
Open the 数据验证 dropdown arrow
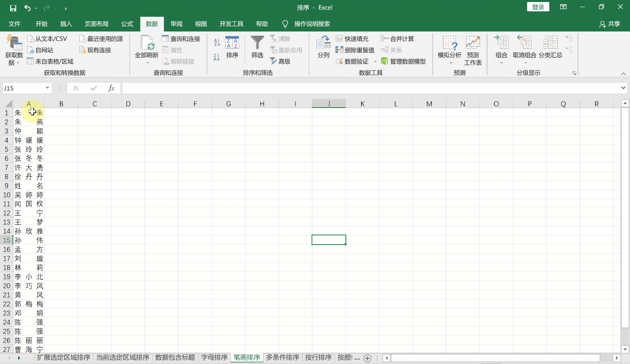tap(375, 61)
